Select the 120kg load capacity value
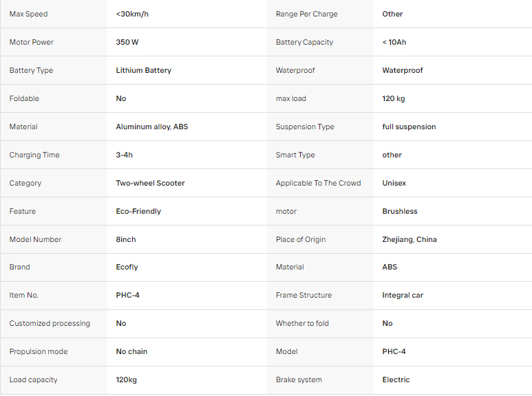532x396 pixels. click(x=126, y=379)
